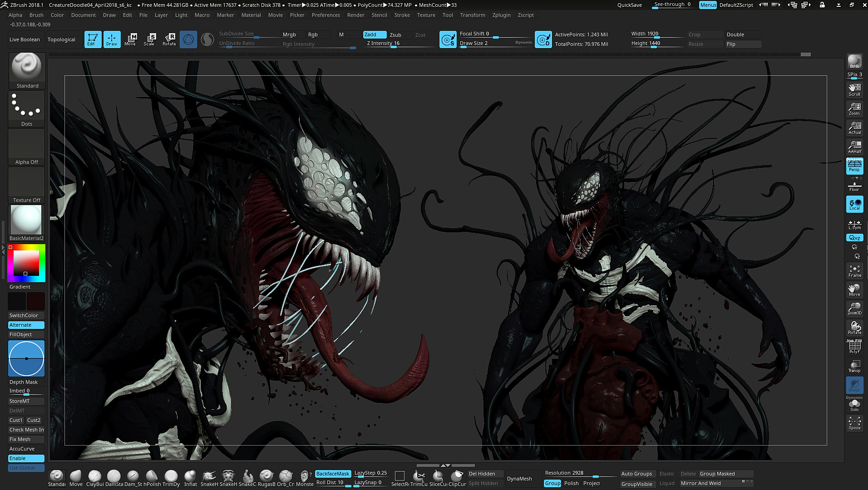868x490 pixels.
Task: Toggle Transp transparency mode
Action: pos(854,366)
